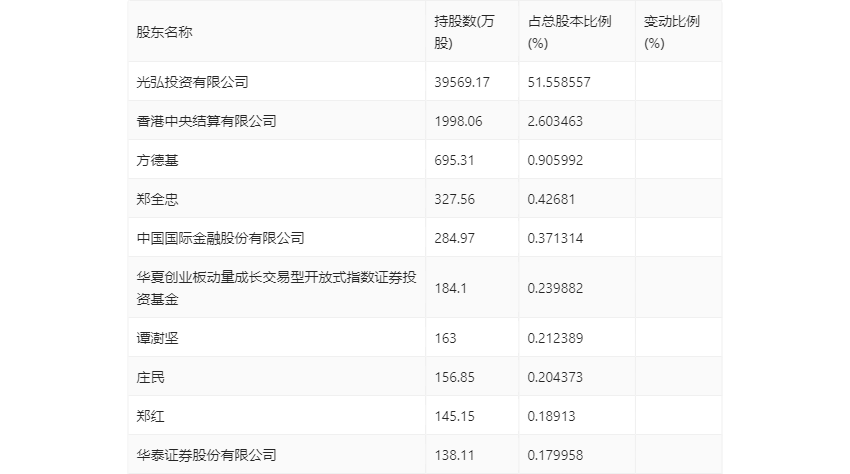Select shareholder 华泰证券股份有限公司

pyautogui.click(x=207, y=455)
